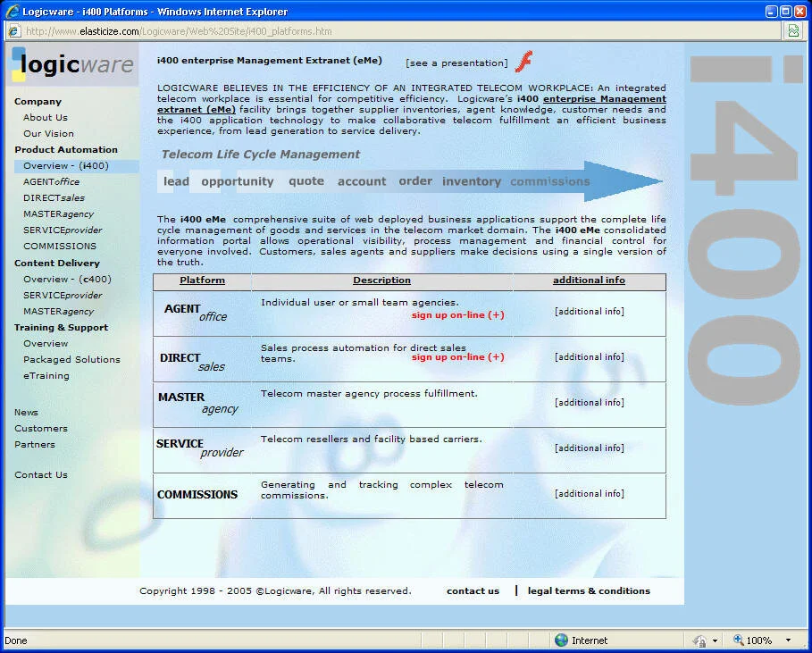The image size is (812, 653).
Task: Open DIRECTsales in the sidebar
Action: point(54,197)
